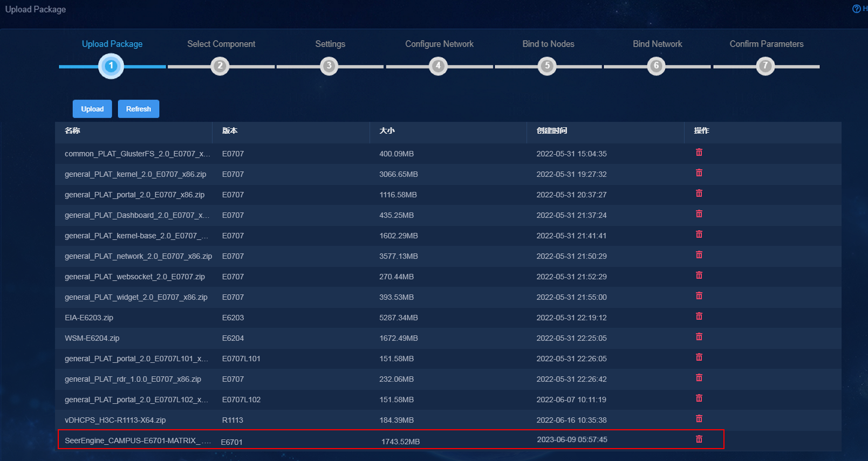Delete the portal E0707L102 package
868x461 pixels.
pos(699,398)
